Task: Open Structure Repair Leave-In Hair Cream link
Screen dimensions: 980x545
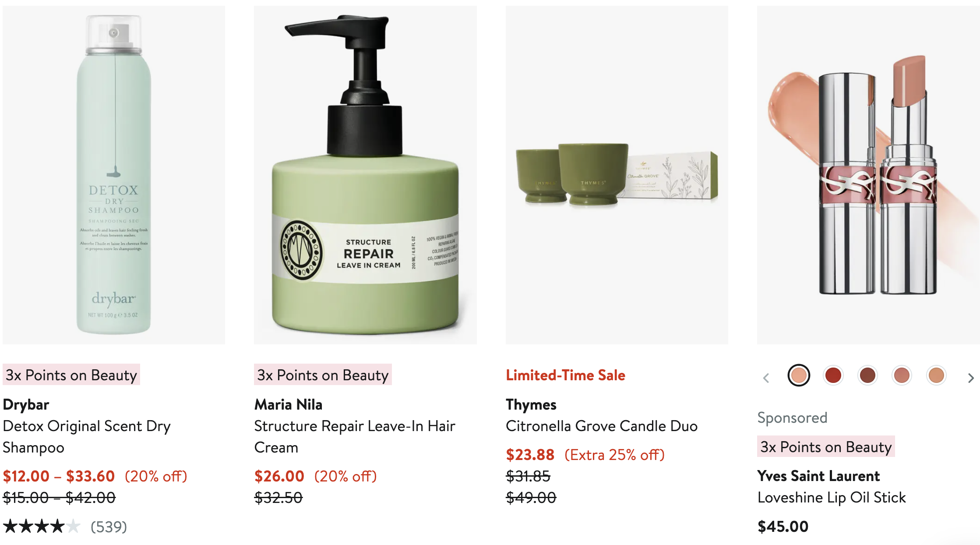Action: pyautogui.click(x=355, y=437)
